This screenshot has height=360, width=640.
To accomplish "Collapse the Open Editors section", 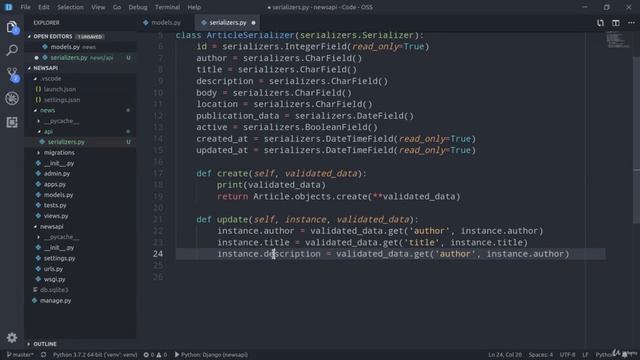I will tap(80, 36).
